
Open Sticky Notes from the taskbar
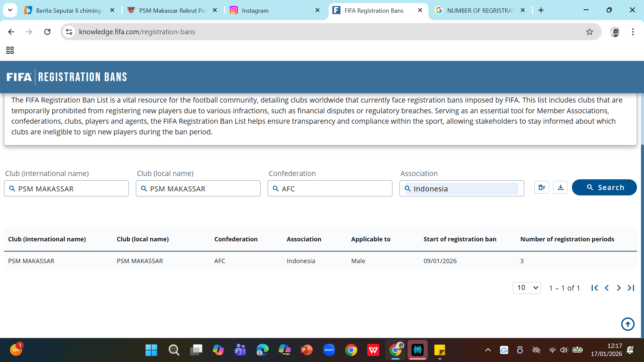439,350
